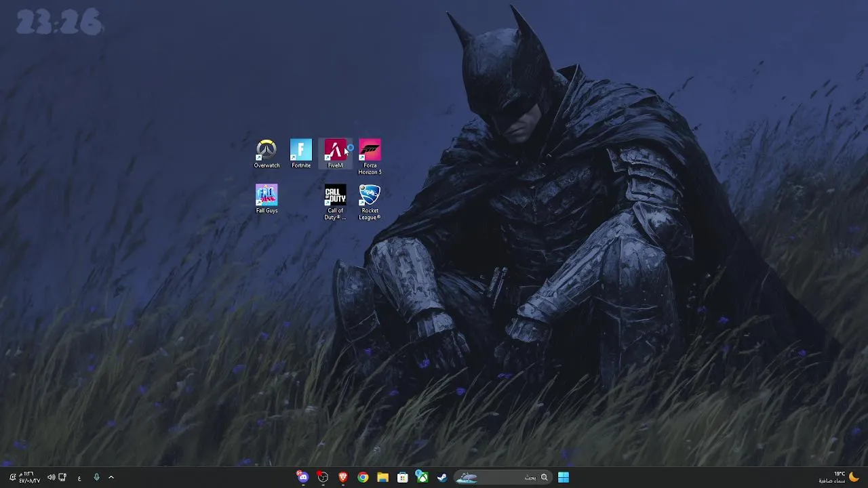Open the network connection icon
Screen dimensions: 868x488
coord(62,477)
